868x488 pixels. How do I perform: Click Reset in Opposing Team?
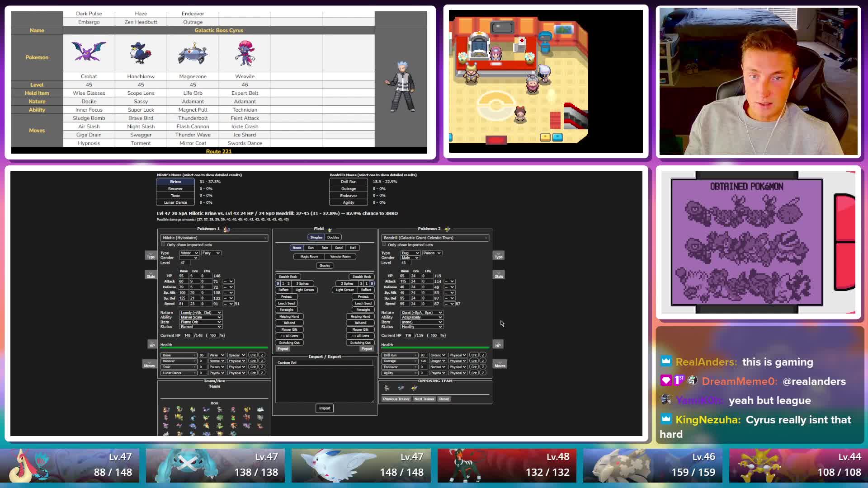[x=444, y=399]
